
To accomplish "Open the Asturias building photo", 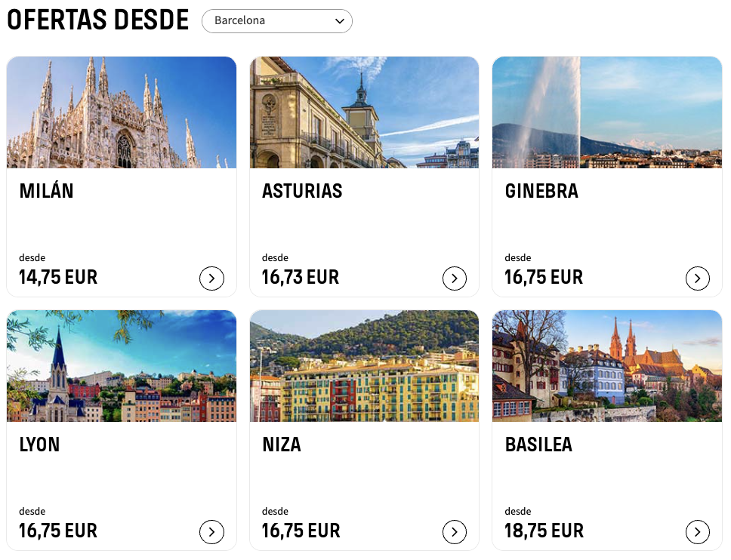I will pyautogui.click(x=365, y=112).
